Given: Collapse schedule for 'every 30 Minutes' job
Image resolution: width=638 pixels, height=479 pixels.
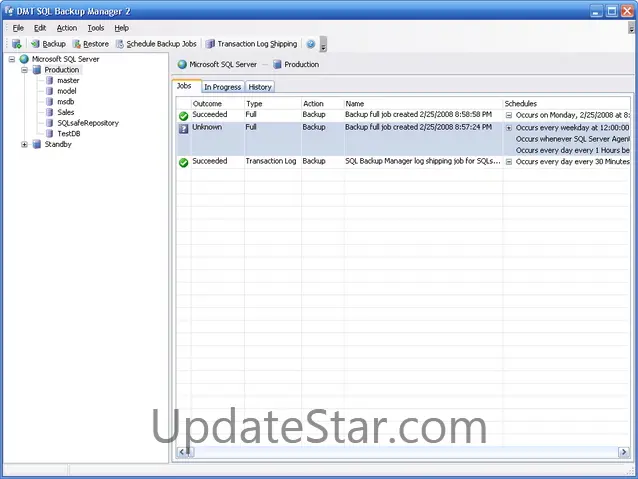Looking at the screenshot, I should [x=509, y=162].
